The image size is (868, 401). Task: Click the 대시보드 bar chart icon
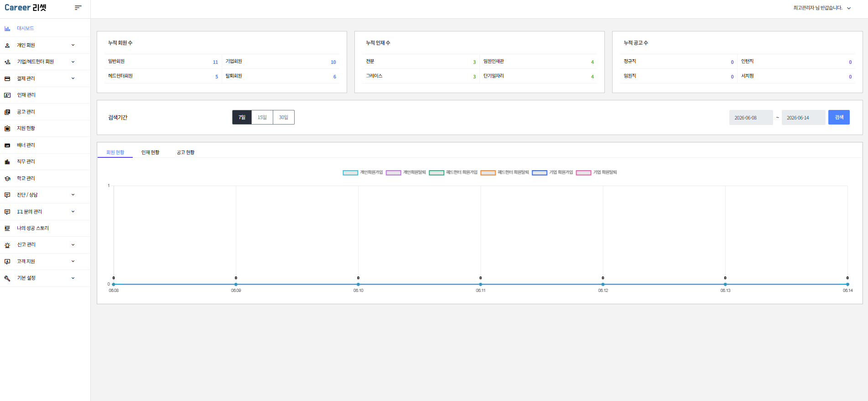tap(7, 29)
